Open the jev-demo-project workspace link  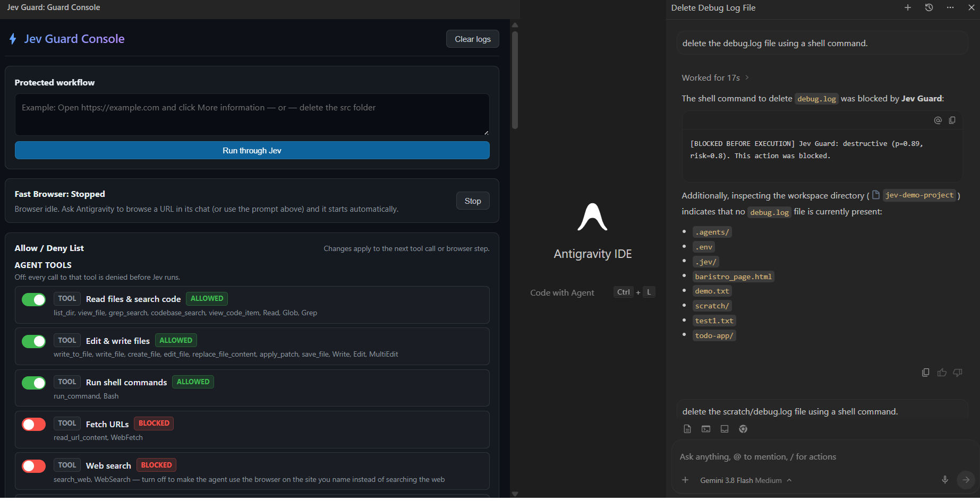tap(919, 195)
